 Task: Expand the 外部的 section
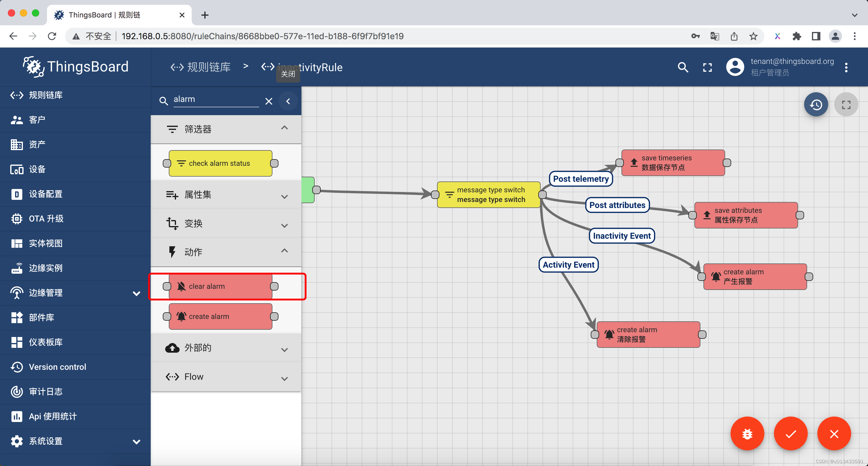click(226, 348)
